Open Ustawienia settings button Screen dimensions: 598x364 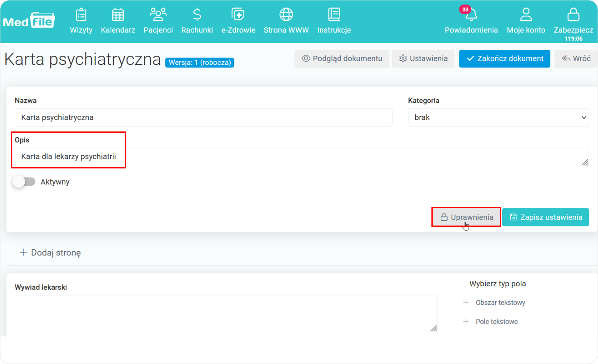tap(423, 59)
